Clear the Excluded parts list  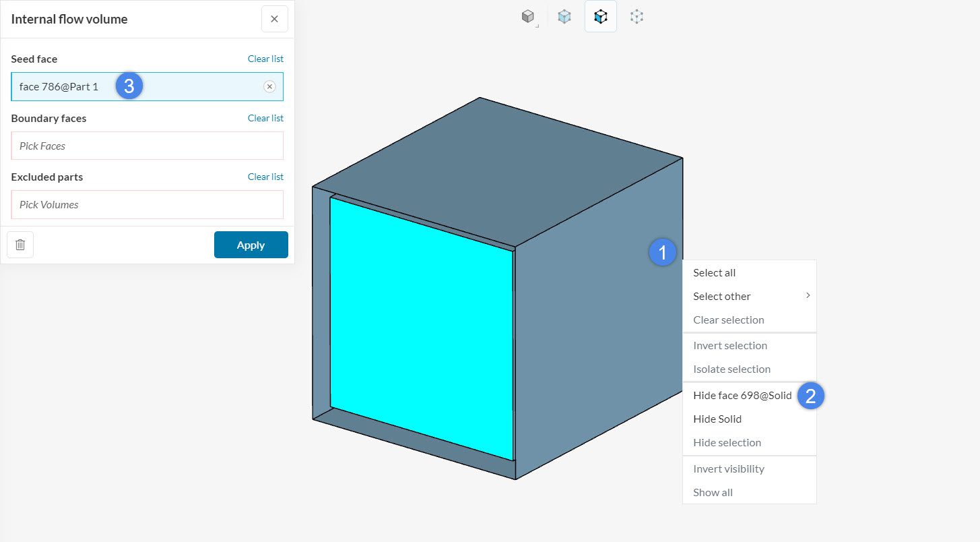point(265,177)
